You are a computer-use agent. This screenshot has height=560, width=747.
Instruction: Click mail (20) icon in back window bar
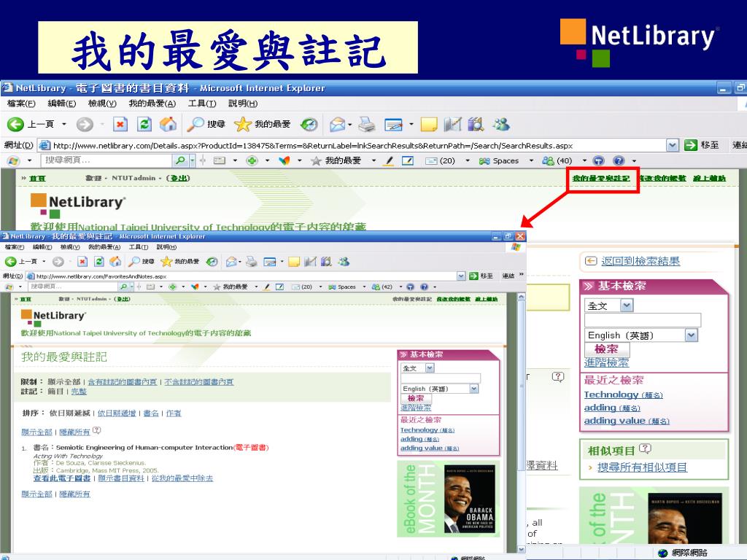click(430, 161)
